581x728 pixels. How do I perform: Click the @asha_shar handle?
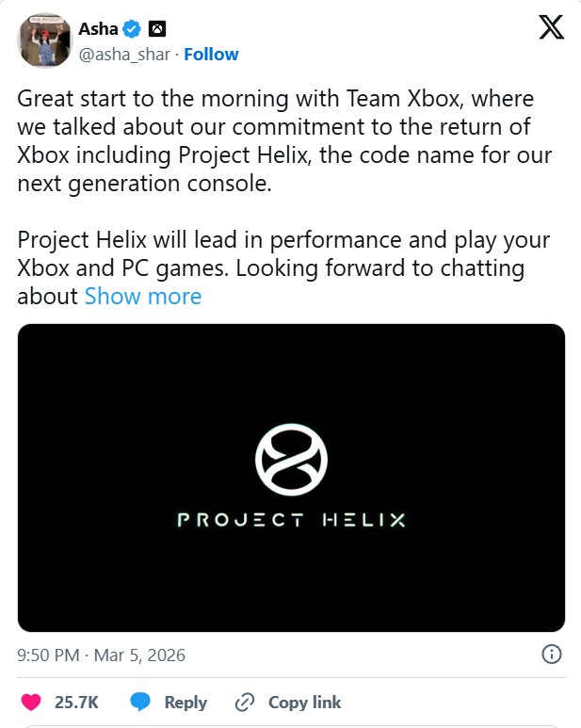pos(125,55)
